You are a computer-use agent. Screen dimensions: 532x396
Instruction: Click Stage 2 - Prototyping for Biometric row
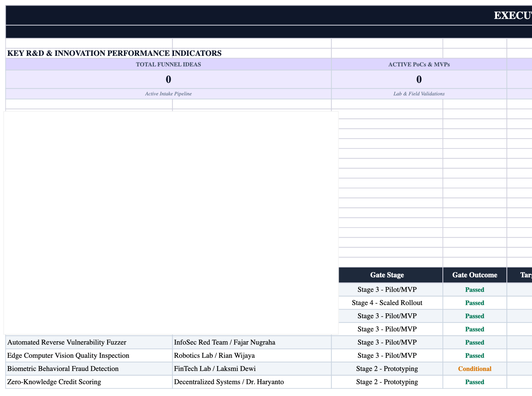pyautogui.click(x=387, y=369)
